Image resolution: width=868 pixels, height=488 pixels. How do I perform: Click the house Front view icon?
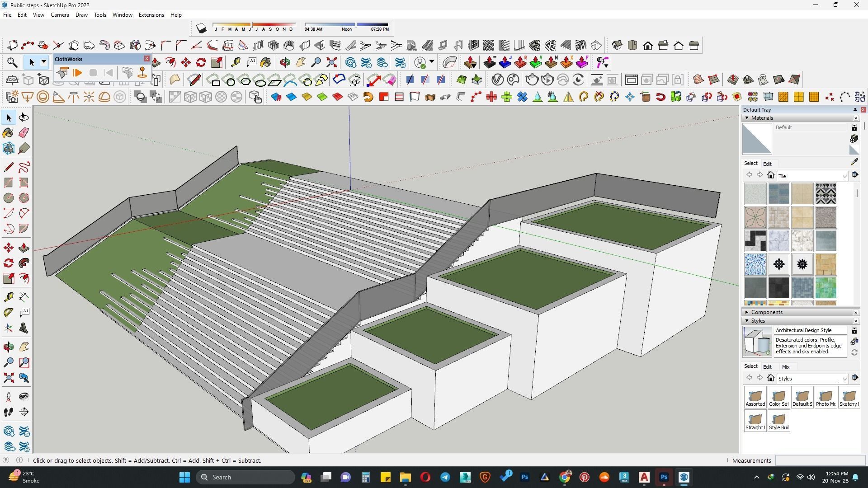coord(648,45)
